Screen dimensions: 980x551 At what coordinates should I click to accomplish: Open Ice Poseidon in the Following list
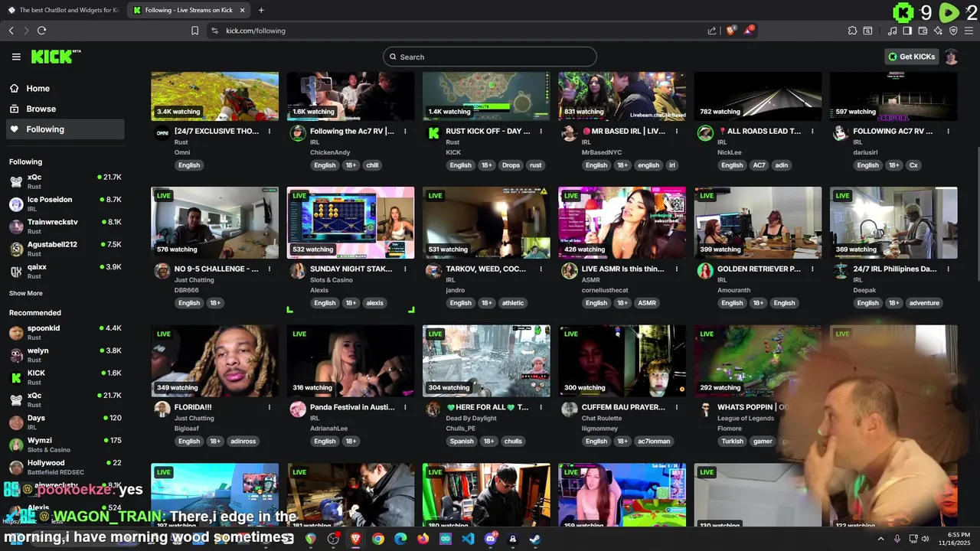click(x=65, y=204)
